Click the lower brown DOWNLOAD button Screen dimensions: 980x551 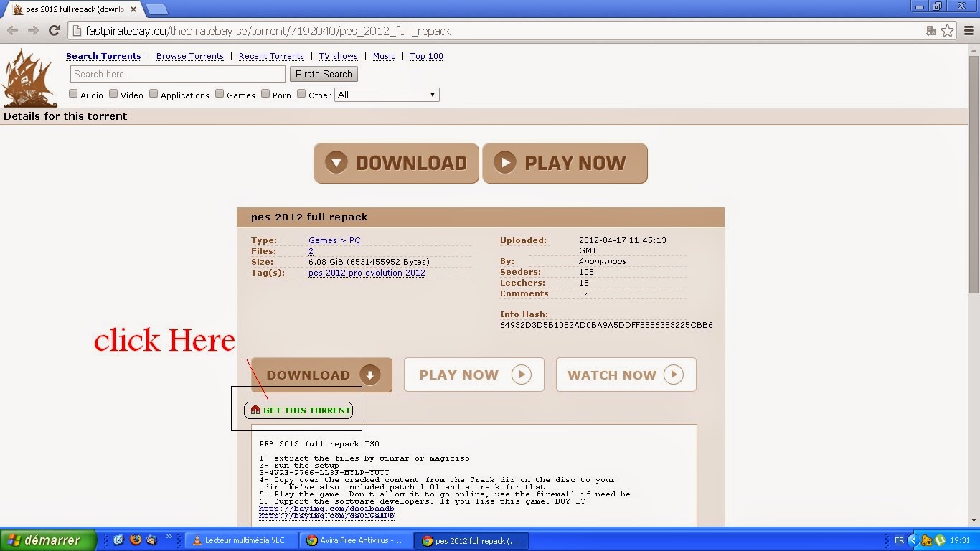321,375
